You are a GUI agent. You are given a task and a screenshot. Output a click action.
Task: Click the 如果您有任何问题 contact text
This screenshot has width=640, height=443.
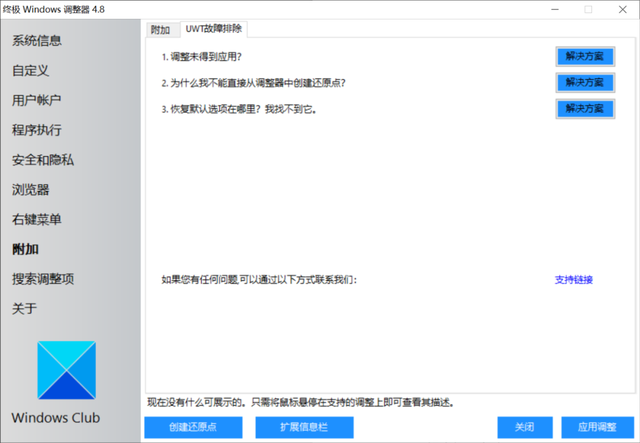pos(259,280)
